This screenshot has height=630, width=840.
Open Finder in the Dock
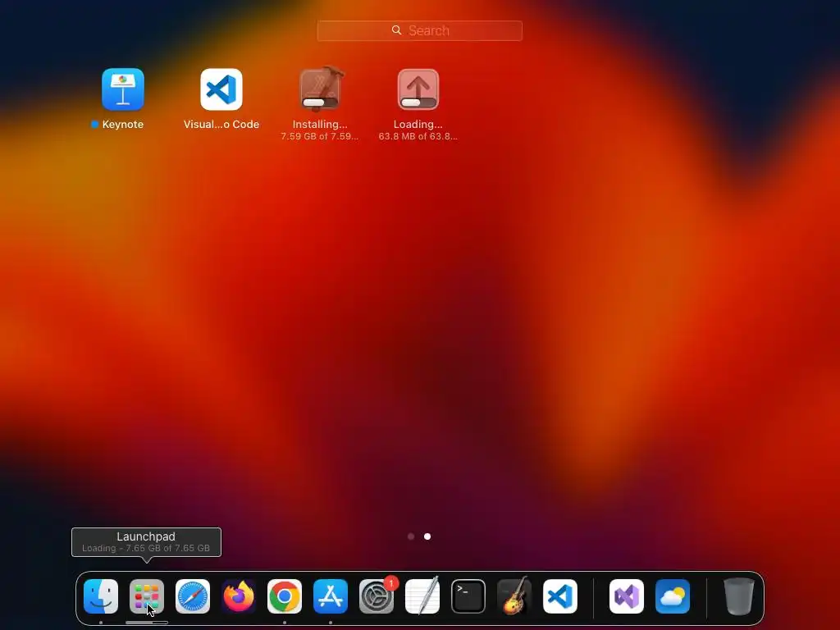(101, 596)
